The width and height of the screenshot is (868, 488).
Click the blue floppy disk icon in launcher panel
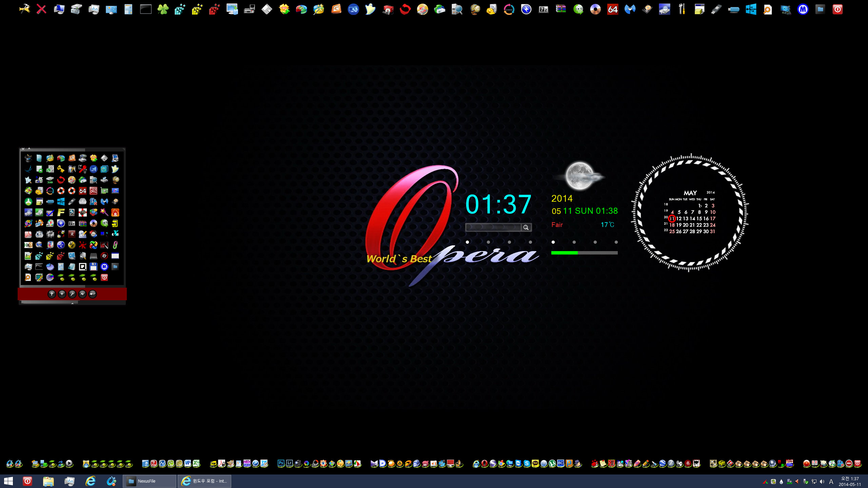pos(93,266)
